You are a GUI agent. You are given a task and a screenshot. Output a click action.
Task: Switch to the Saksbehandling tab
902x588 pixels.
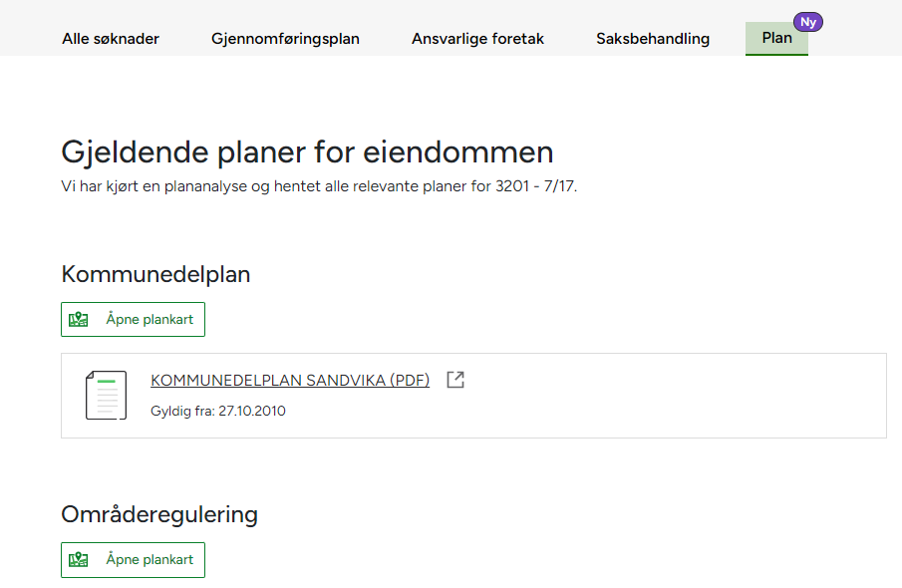point(652,39)
